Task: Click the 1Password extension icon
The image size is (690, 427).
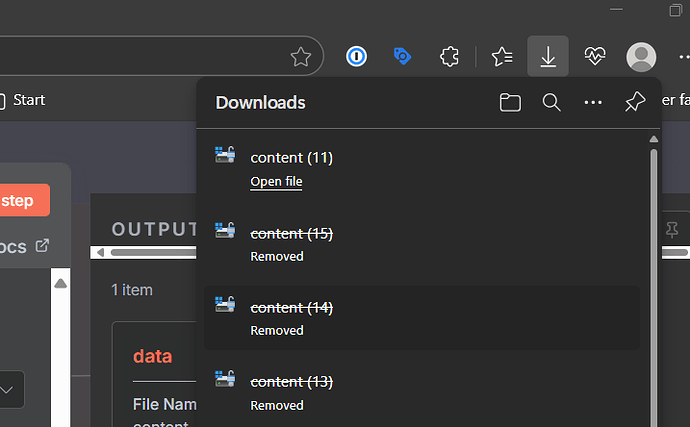Action: (x=357, y=57)
